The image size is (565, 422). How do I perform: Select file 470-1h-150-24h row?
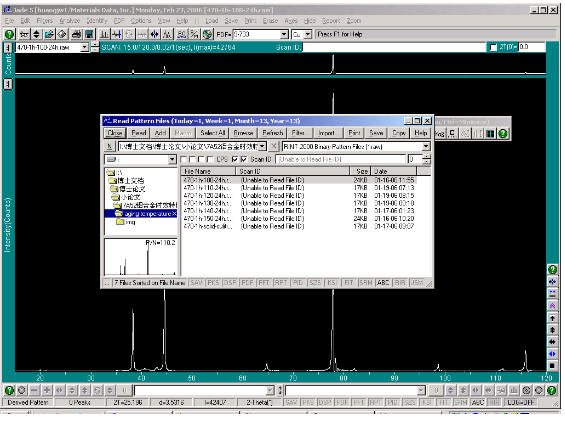click(299, 219)
